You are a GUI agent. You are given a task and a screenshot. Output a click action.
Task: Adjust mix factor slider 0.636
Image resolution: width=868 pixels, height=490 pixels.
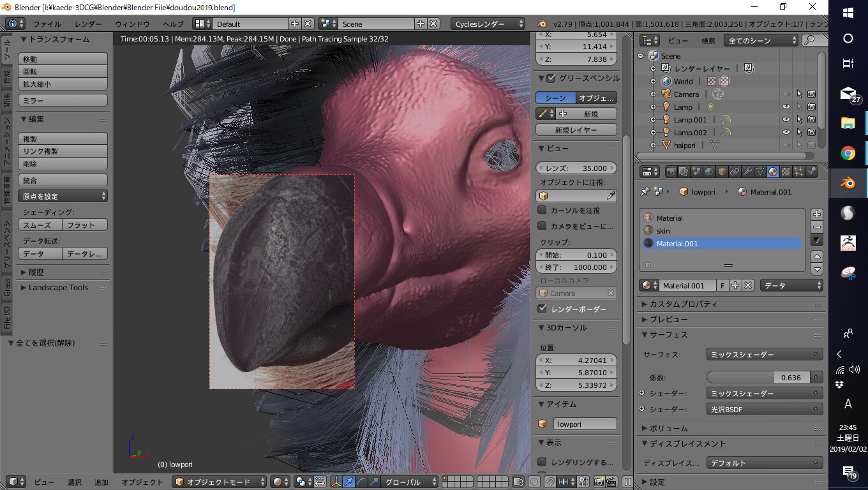pyautogui.click(x=758, y=377)
